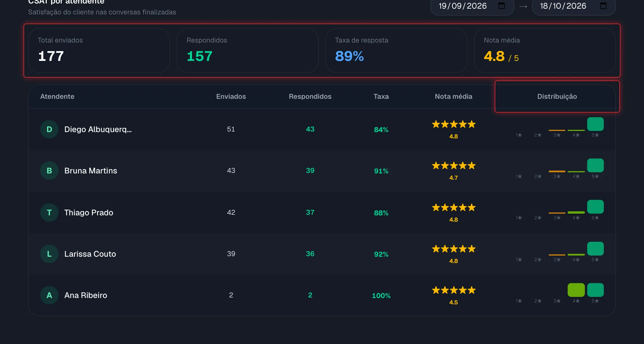Click the name Larissa Couto
The height and width of the screenshot is (344, 644).
click(90, 254)
